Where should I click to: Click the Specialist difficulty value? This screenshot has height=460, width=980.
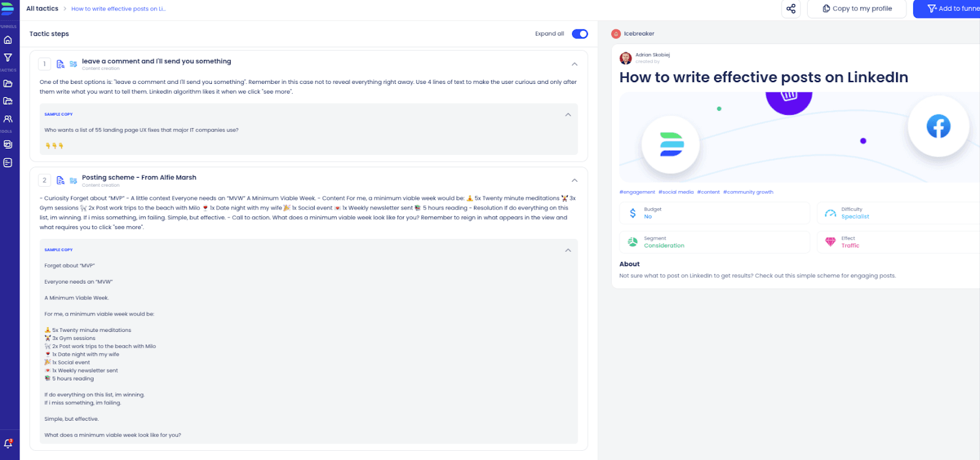[855, 217]
